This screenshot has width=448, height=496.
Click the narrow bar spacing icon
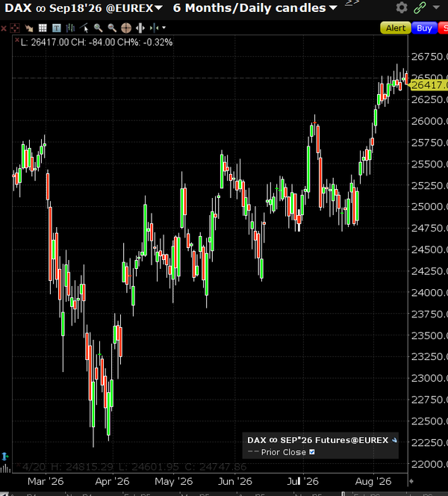[x=155, y=28]
